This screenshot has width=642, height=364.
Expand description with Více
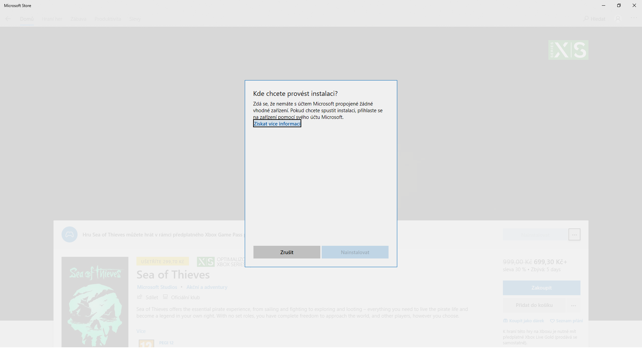141,331
